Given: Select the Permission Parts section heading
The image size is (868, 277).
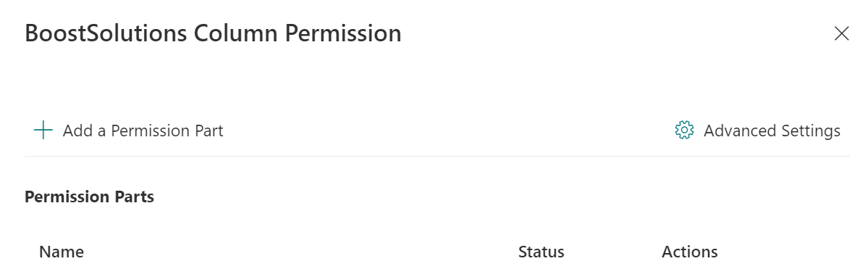Looking at the screenshot, I should click(x=89, y=197).
